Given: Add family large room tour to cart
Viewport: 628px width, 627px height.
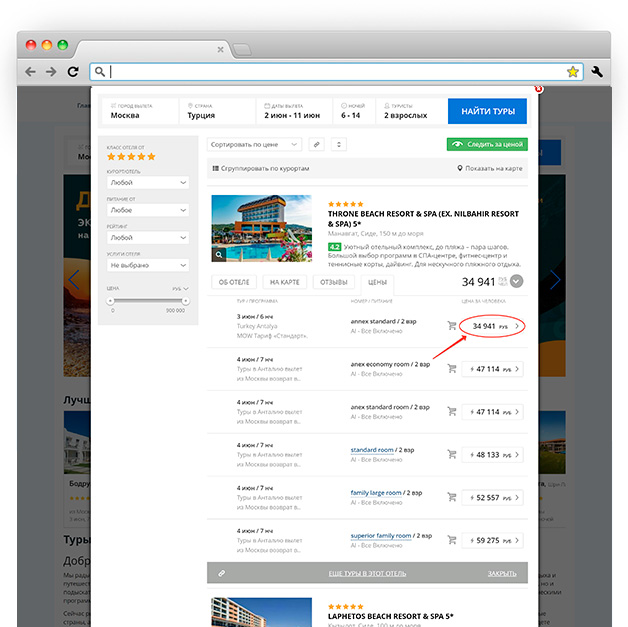Looking at the screenshot, I should [x=452, y=497].
